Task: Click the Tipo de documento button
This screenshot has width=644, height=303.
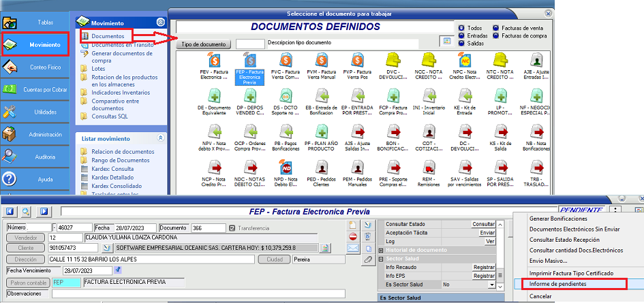Action: tap(203, 44)
